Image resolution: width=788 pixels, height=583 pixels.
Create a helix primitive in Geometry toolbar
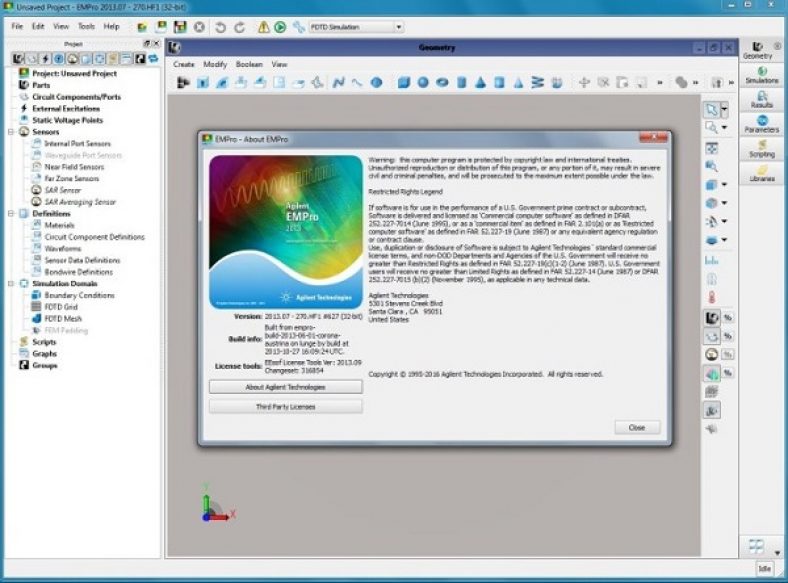click(537, 82)
